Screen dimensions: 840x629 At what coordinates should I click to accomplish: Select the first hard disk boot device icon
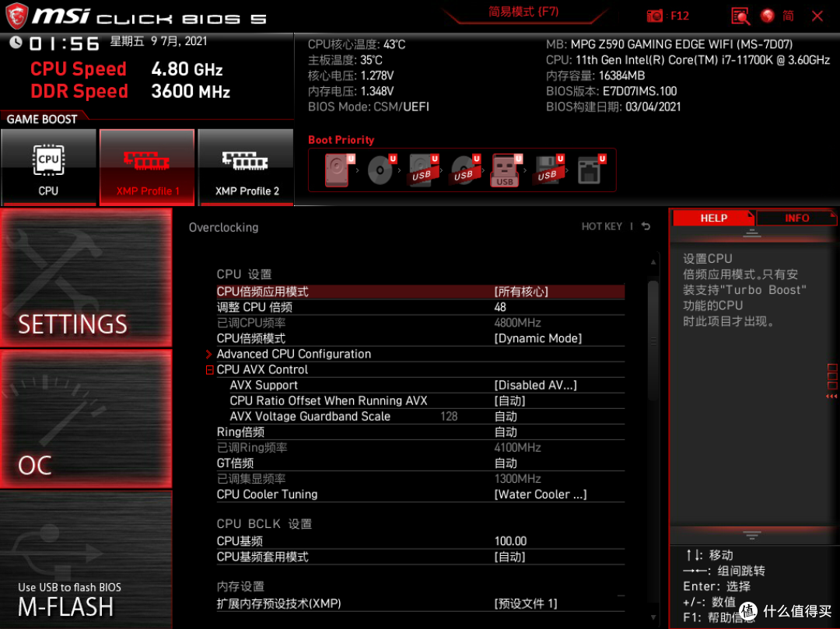338,169
